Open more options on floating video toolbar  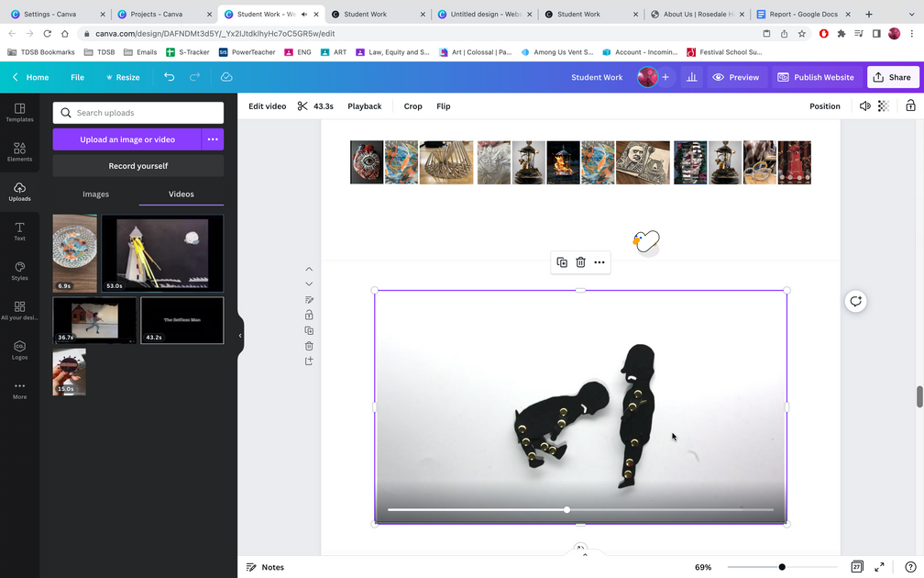(x=599, y=262)
